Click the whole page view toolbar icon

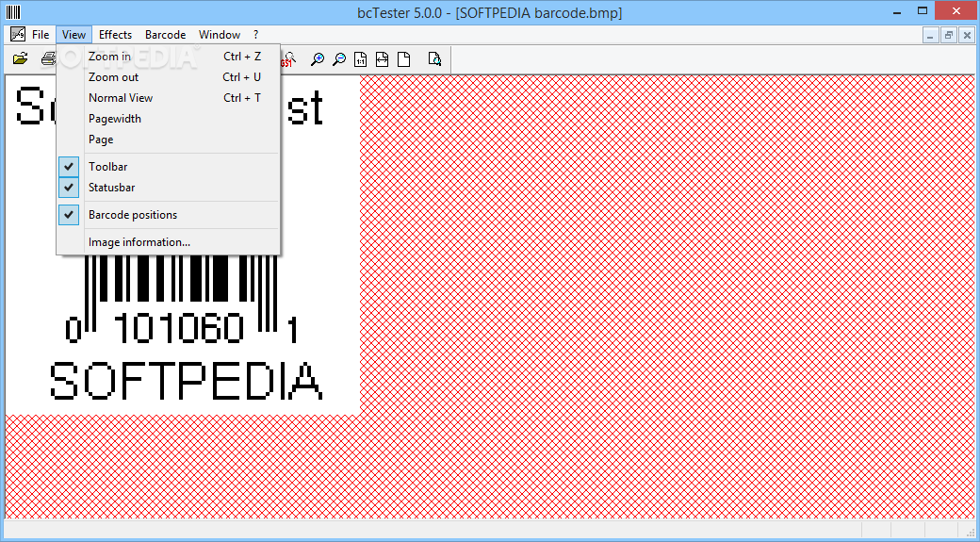click(x=403, y=59)
